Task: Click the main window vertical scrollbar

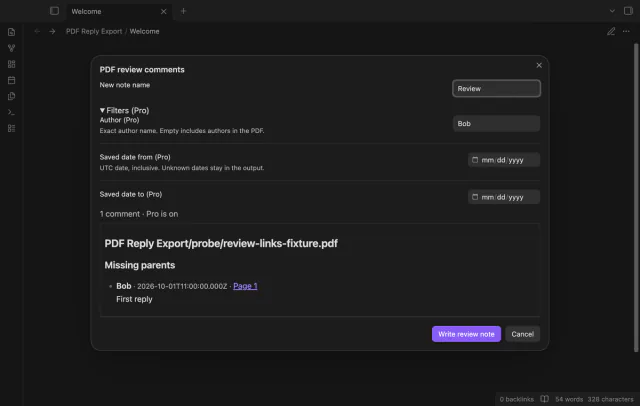Action: tap(636, 197)
